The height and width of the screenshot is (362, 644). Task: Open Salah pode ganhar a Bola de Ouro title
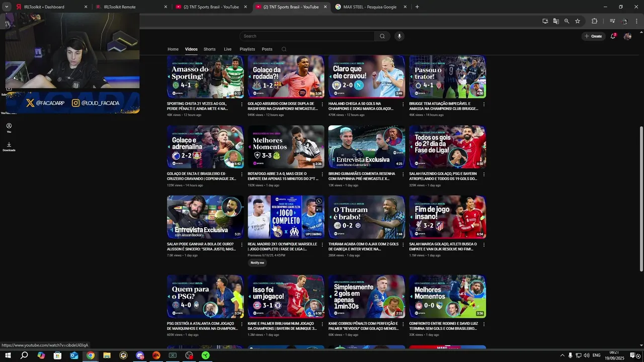pyautogui.click(x=201, y=246)
